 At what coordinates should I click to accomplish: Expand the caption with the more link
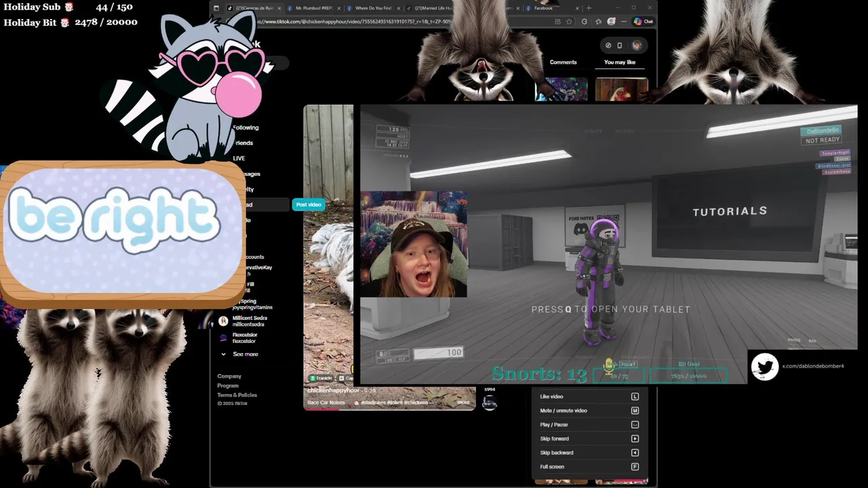pyautogui.click(x=463, y=403)
